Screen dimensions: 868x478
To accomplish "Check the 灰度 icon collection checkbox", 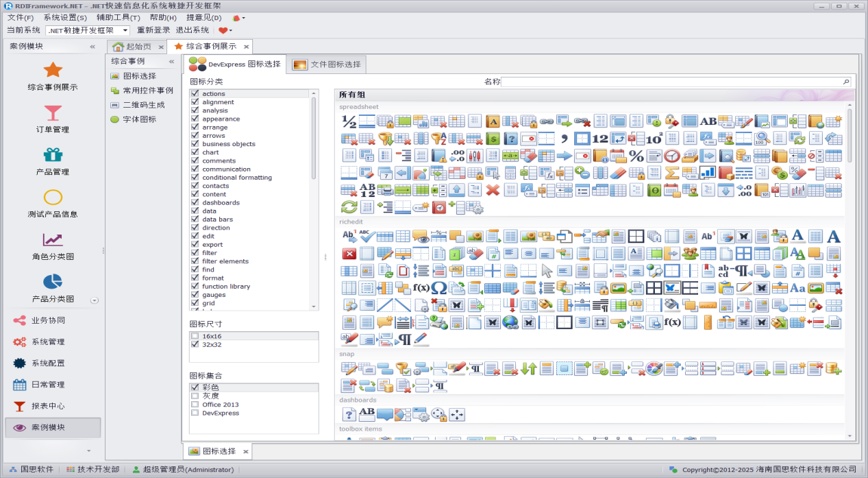I will pyautogui.click(x=195, y=396).
